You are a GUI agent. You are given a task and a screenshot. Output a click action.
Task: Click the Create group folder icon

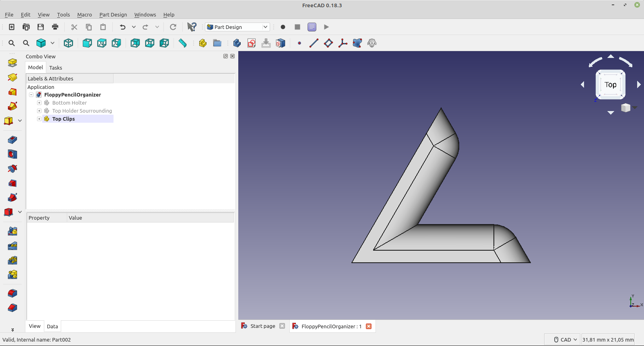[217, 43]
